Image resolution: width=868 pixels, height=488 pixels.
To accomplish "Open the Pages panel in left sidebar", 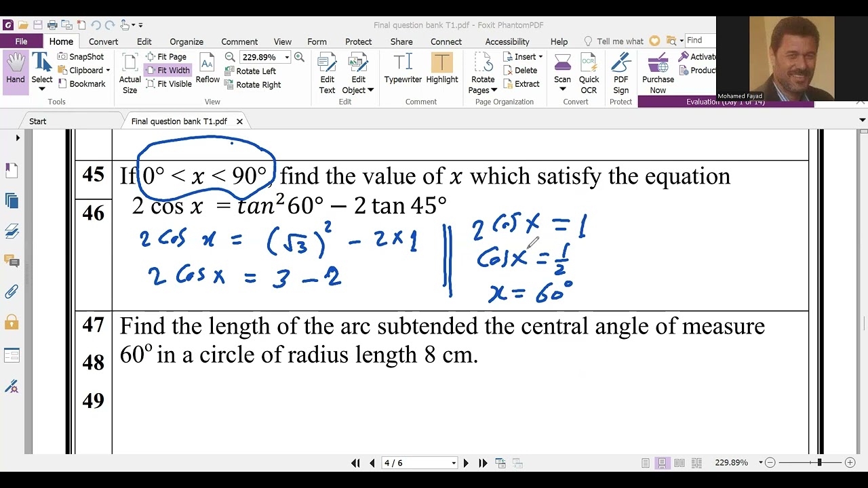I will point(12,169).
